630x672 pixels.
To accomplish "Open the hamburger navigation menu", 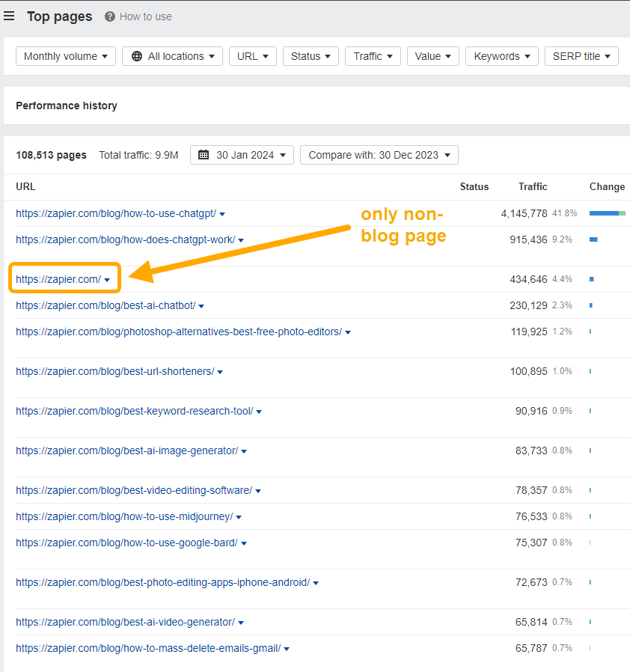I will click(x=9, y=16).
